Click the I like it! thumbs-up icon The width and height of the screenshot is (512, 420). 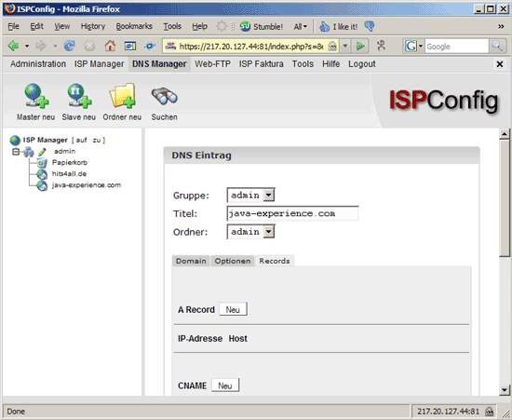click(324, 26)
